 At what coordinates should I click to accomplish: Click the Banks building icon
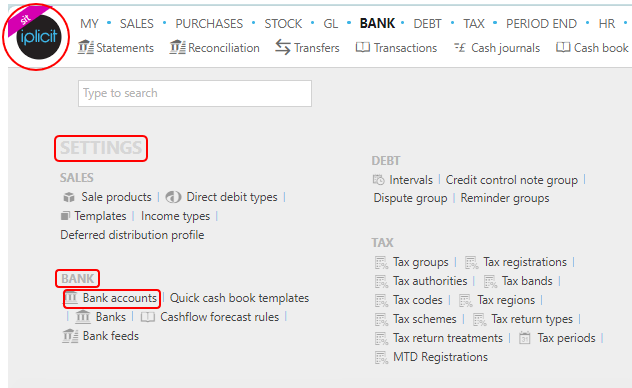click(83, 317)
